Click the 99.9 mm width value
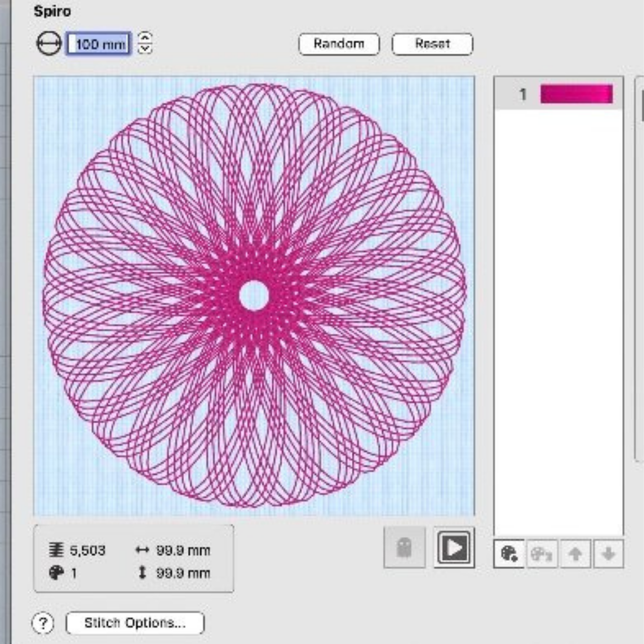The image size is (644, 644). (183, 550)
